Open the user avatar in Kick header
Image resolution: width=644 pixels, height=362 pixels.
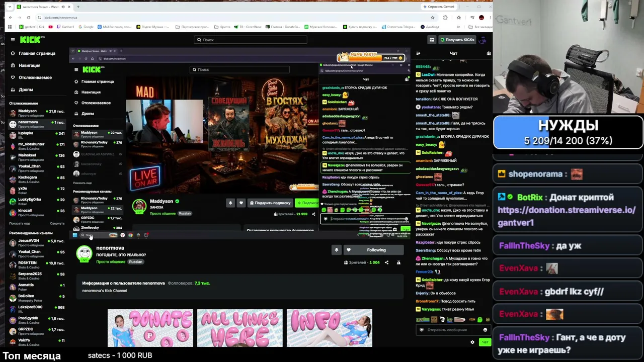[483, 40]
